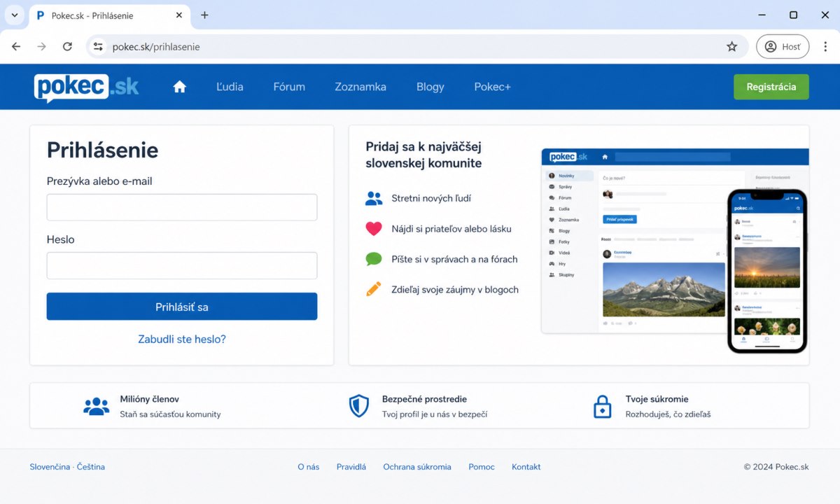This screenshot has width=840, height=504.
Task: Click the 'Pridaj sa k najväčšej slovenskej komunite' heading
Action: (423, 155)
